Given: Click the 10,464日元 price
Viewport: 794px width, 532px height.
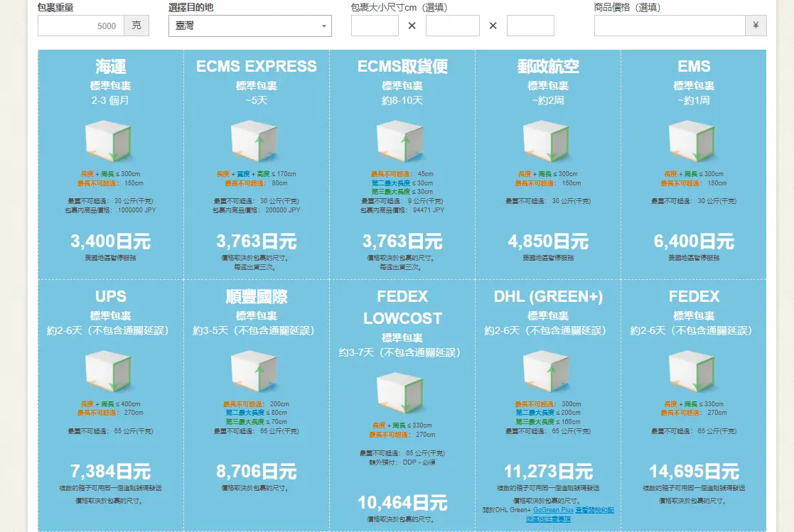Looking at the screenshot, I should [x=402, y=503].
